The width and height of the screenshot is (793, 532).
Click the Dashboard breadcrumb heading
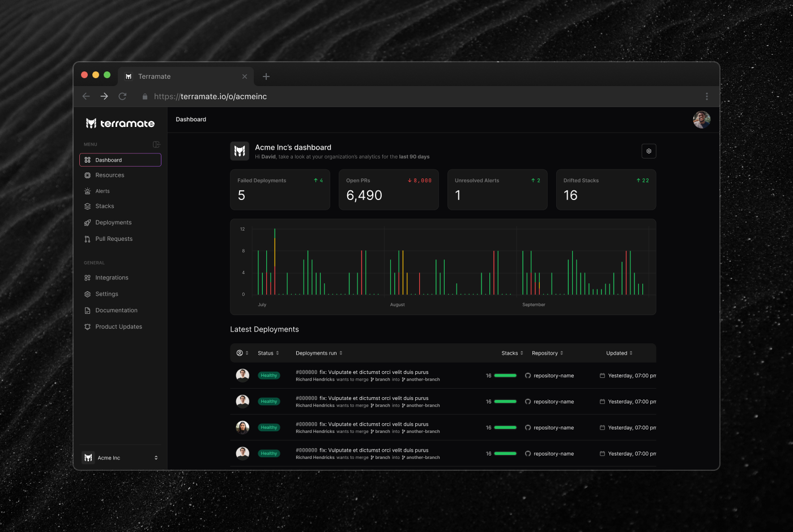point(191,120)
